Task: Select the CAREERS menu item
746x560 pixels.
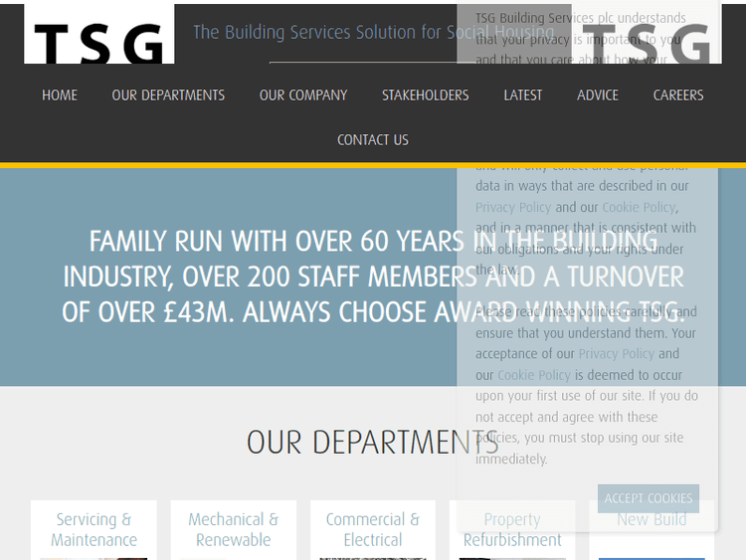Action: [678, 95]
